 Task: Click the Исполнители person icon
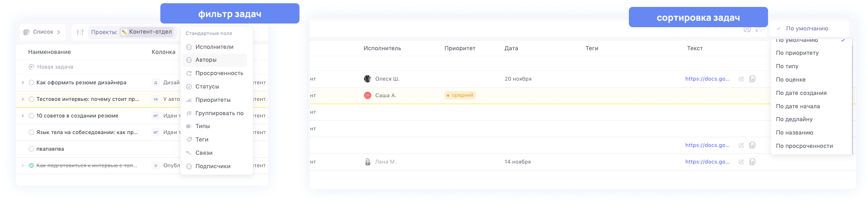pyautogui.click(x=189, y=47)
